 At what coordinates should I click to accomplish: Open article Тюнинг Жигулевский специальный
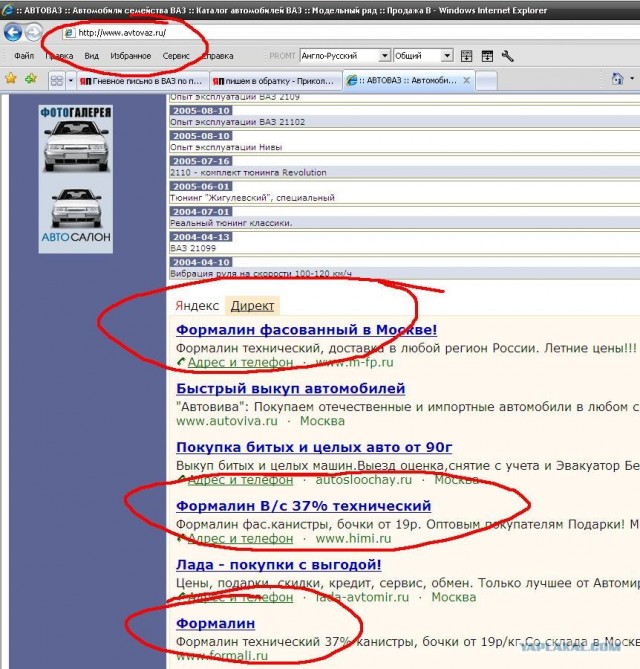tap(252, 198)
